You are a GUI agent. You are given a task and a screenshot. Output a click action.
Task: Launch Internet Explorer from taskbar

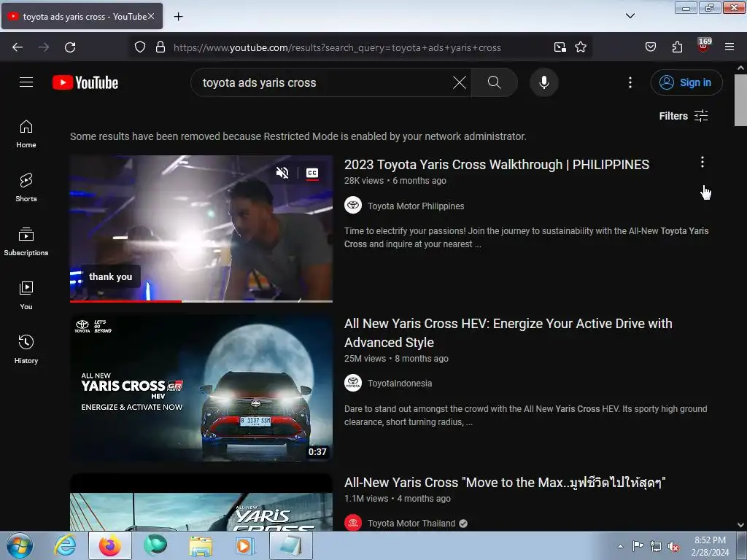coord(65,545)
